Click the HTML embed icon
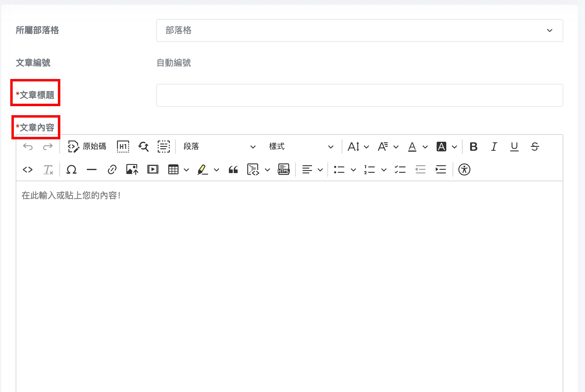The height and width of the screenshot is (392, 585). (x=283, y=169)
